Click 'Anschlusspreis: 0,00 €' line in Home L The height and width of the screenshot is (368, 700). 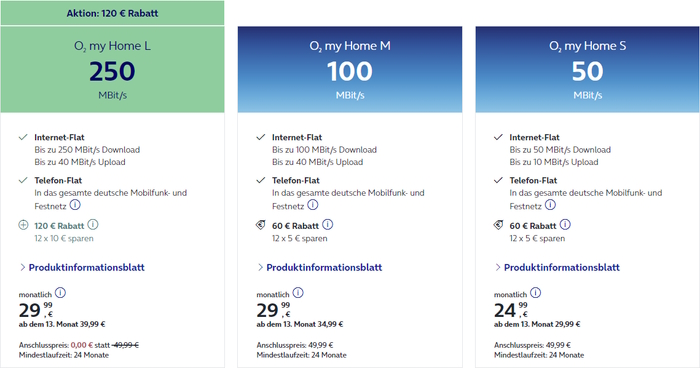(x=79, y=345)
